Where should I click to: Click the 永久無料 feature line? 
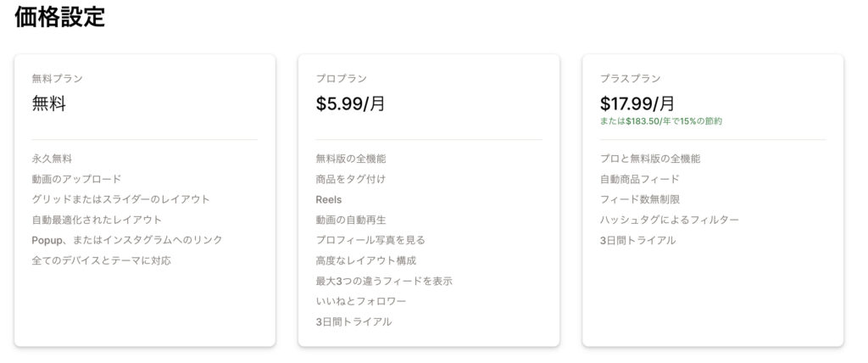52,159
